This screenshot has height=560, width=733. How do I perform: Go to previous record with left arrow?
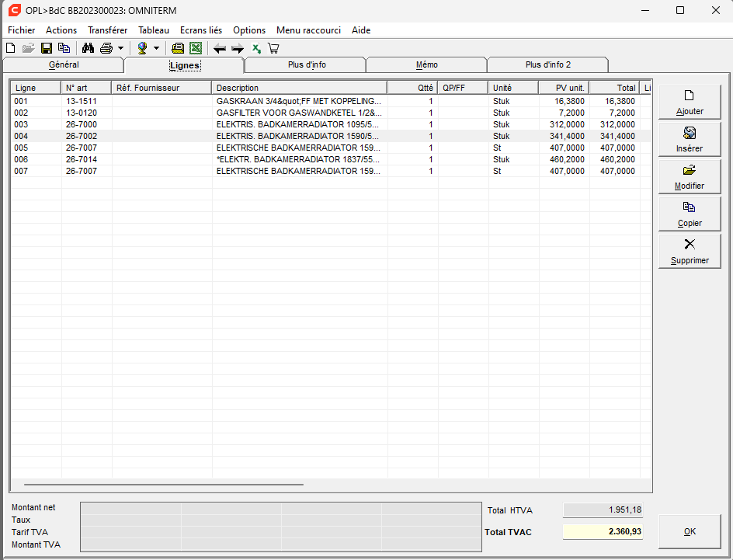pos(220,48)
